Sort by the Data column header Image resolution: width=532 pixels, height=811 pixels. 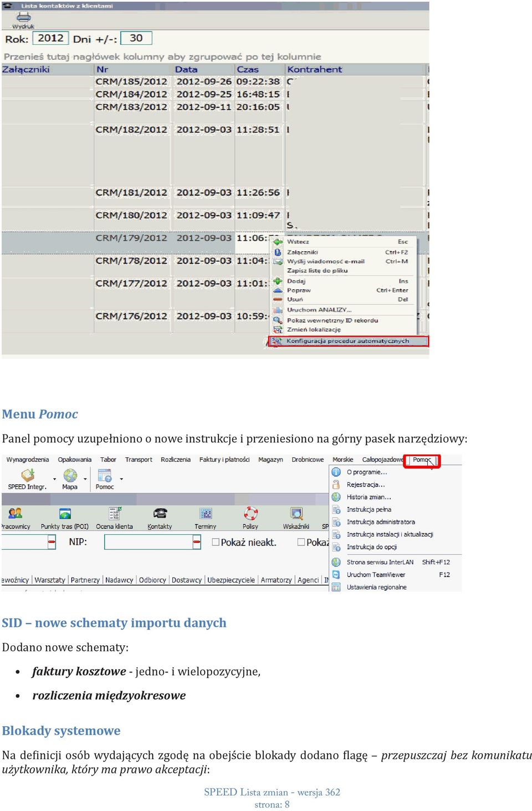coord(203,69)
